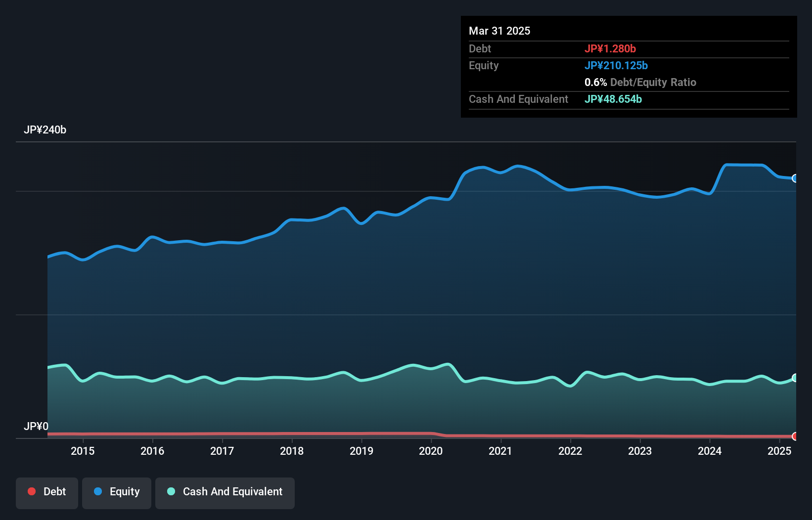Toggle the Debt series legend button
Screen dimensions: 812x520
coord(47,493)
